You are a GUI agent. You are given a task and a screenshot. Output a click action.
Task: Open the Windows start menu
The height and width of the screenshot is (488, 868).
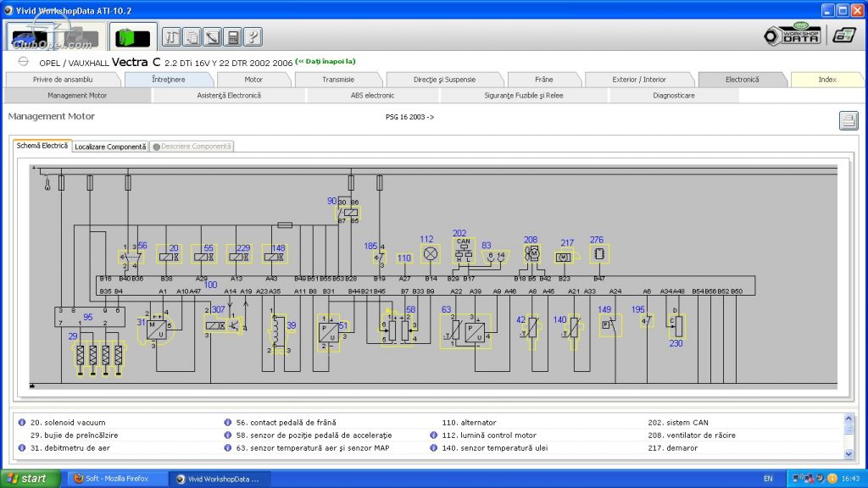coord(31,479)
